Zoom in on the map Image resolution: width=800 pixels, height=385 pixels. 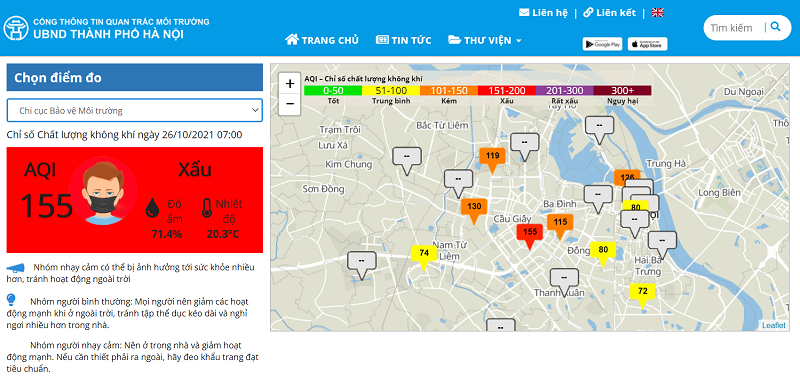coord(290,84)
